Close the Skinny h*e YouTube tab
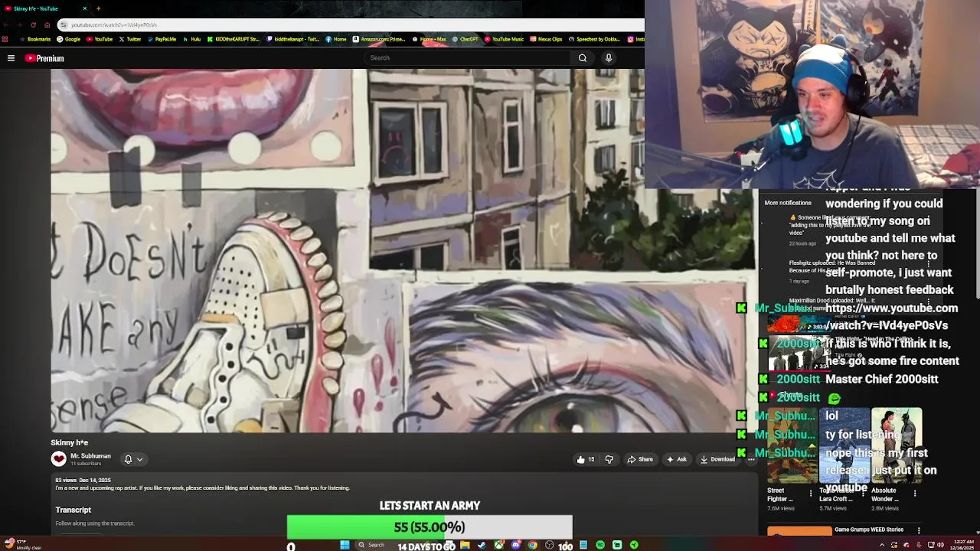 (x=84, y=8)
